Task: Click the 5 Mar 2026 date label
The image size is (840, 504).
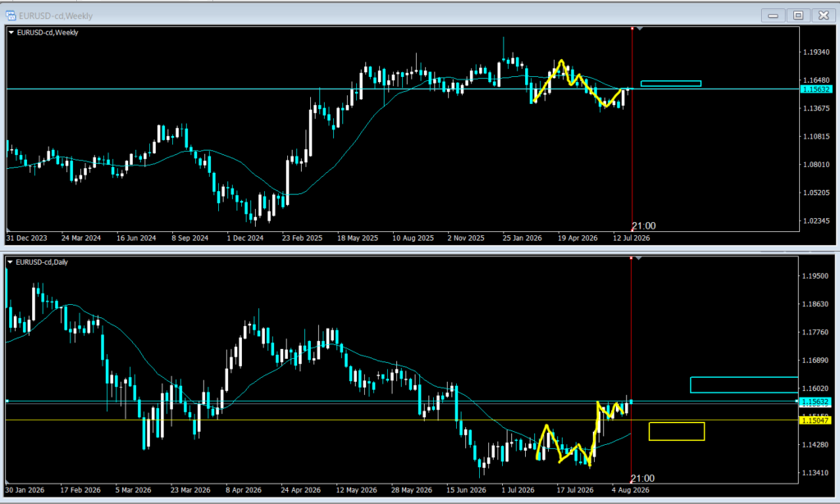Action: pyautogui.click(x=134, y=490)
